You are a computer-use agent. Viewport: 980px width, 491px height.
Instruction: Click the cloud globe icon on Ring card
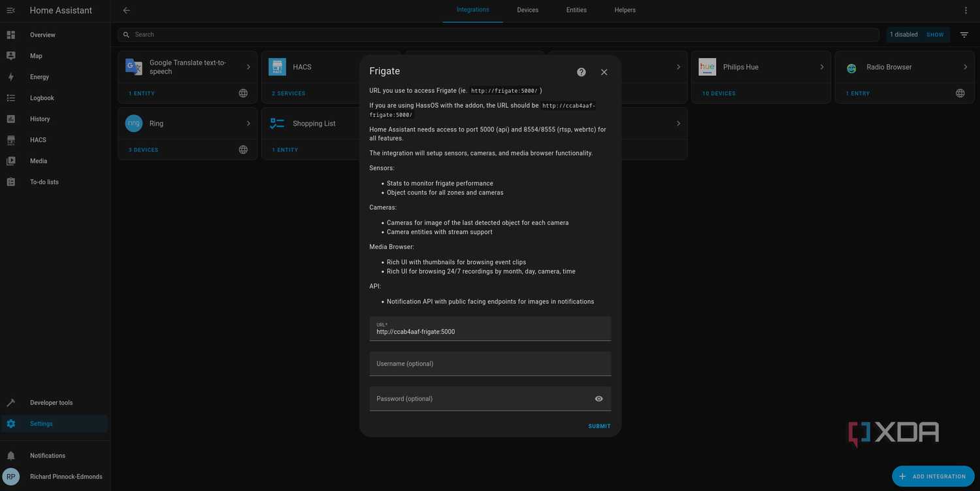tap(243, 150)
